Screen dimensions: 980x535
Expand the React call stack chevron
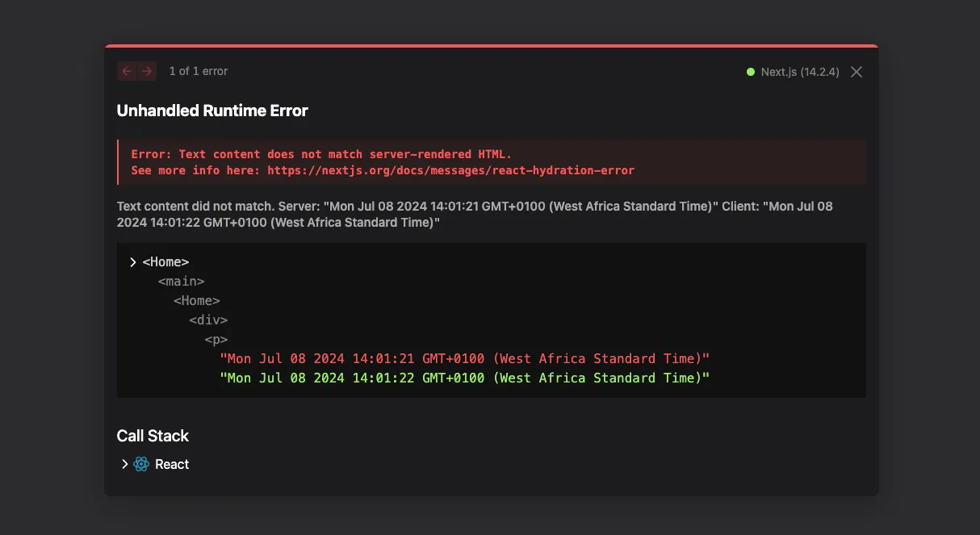pyautogui.click(x=124, y=464)
